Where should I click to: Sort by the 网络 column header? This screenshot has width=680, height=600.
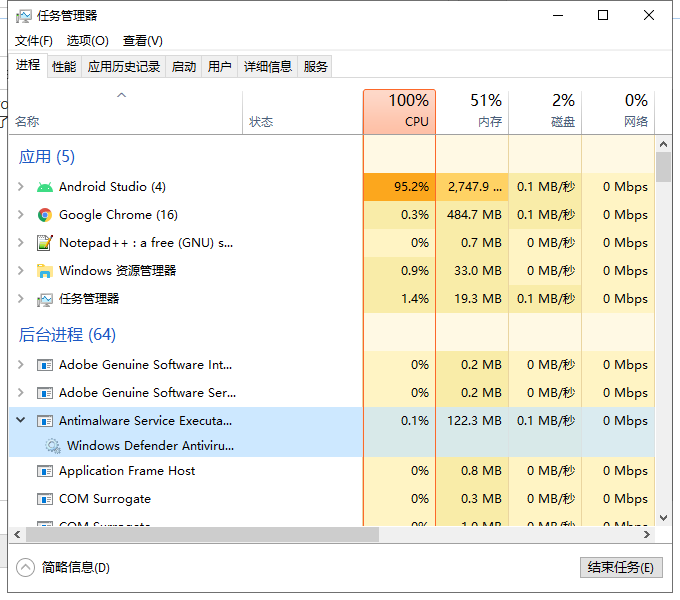(618, 112)
